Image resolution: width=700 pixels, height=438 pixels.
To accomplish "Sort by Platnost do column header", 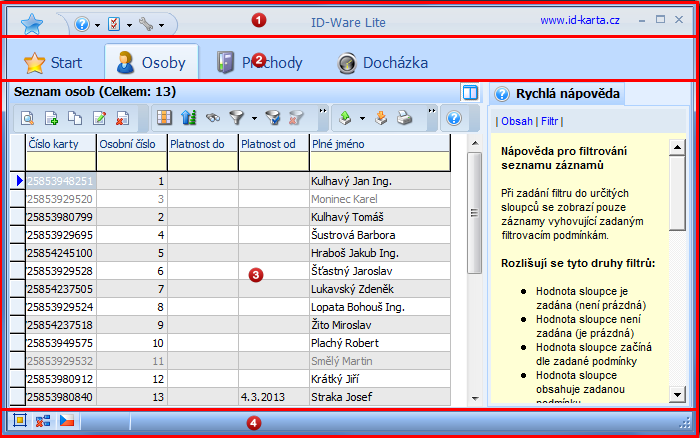I will pyautogui.click(x=203, y=144).
